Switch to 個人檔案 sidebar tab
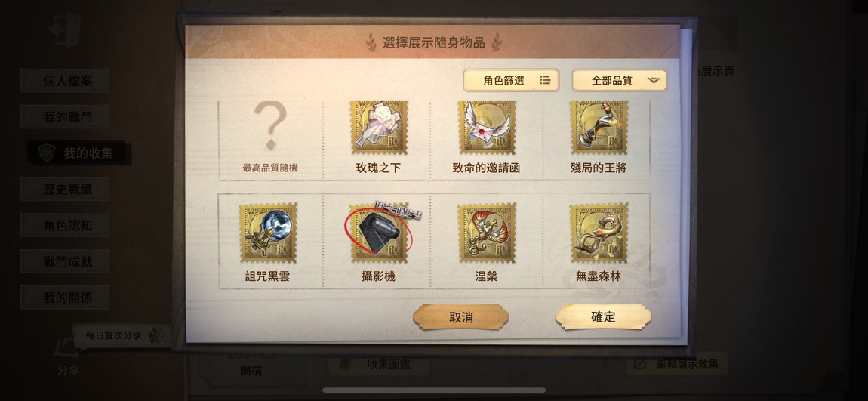The width and height of the screenshot is (868, 401). click(x=64, y=81)
